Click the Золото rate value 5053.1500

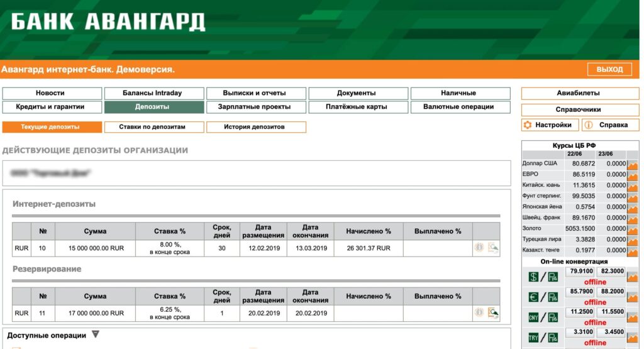tap(580, 229)
